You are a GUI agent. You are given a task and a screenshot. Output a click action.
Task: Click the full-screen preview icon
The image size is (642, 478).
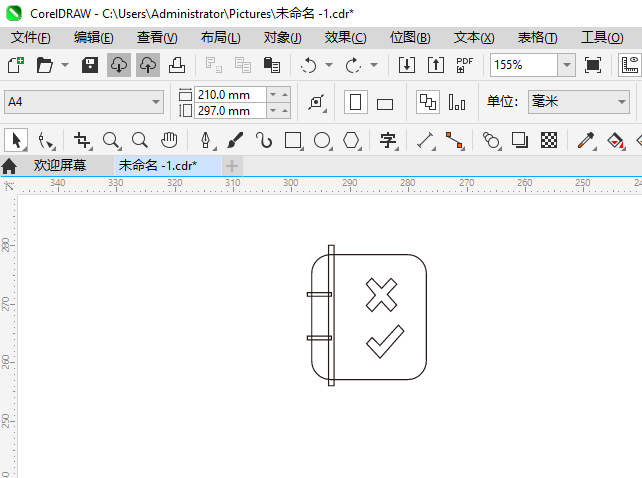[593, 65]
